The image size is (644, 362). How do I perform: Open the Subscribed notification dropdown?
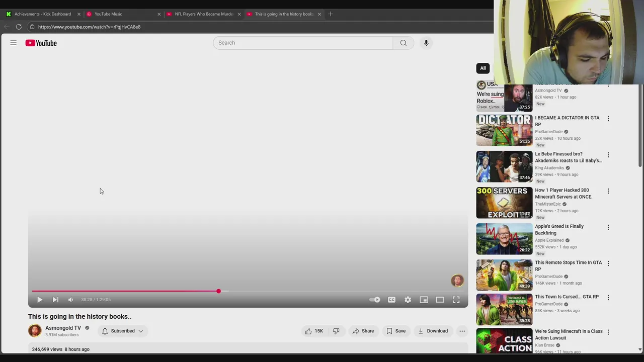pyautogui.click(x=122, y=331)
